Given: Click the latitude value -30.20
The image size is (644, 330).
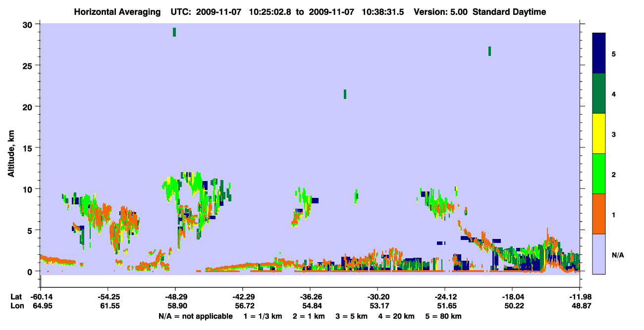Looking at the screenshot, I should click(x=377, y=297).
